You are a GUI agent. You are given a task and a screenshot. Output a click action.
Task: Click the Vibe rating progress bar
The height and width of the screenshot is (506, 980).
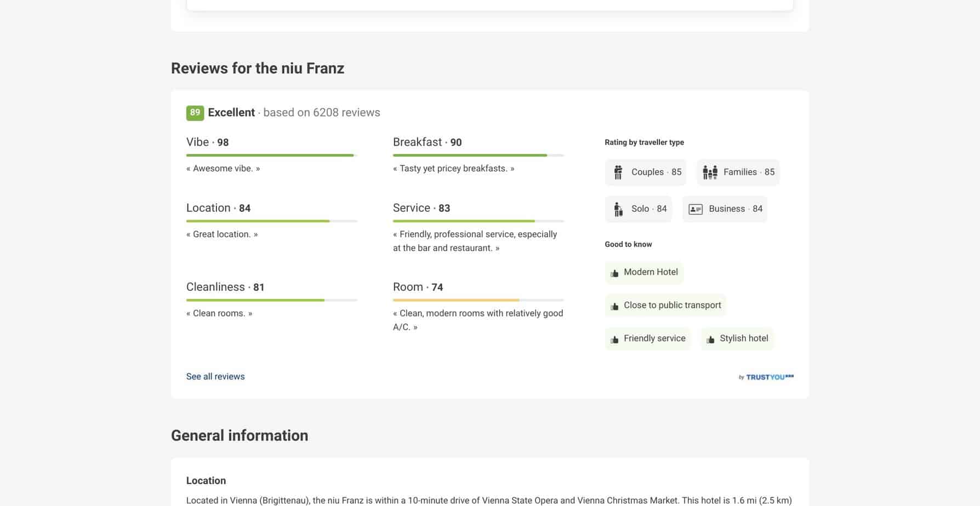click(272, 156)
